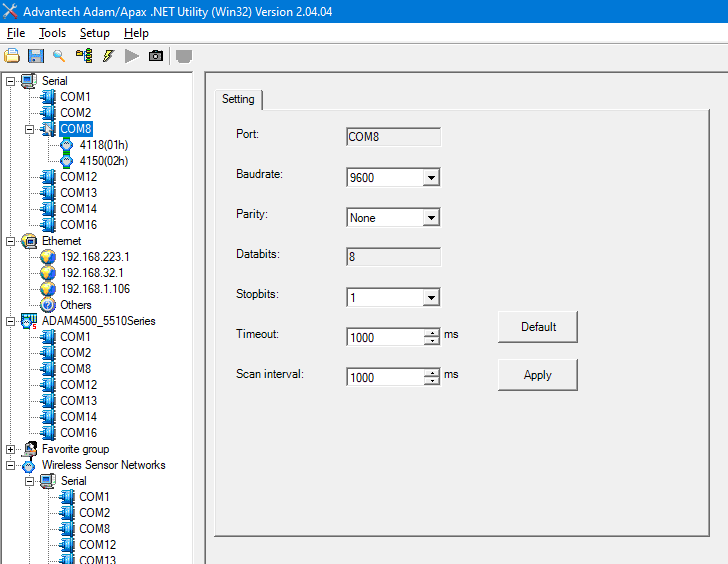The width and height of the screenshot is (728, 564).
Task: Select Ethernet address 192.168.1.106
Action: click(95, 289)
